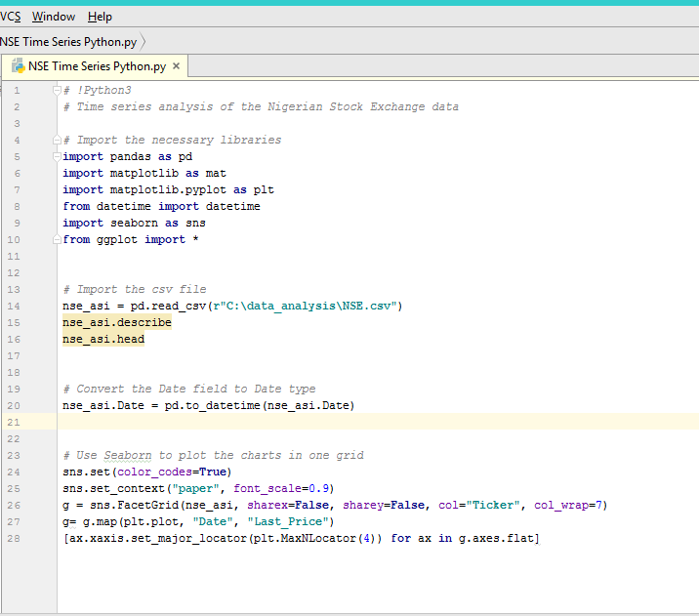The height and width of the screenshot is (616, 699).
Task: Click the col_wrap=7 argument
Action: pyautogui.click(x=568, y=505)
